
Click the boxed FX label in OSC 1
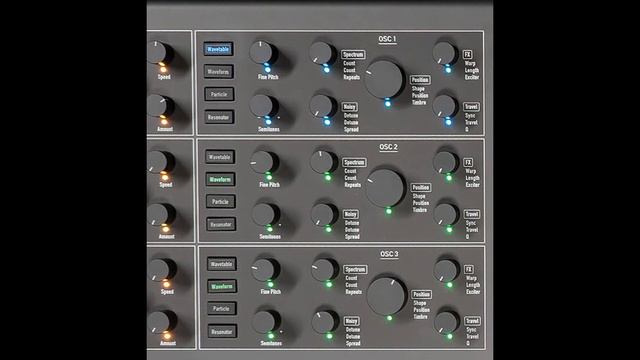pyautogui.click(x=467, y=54)
